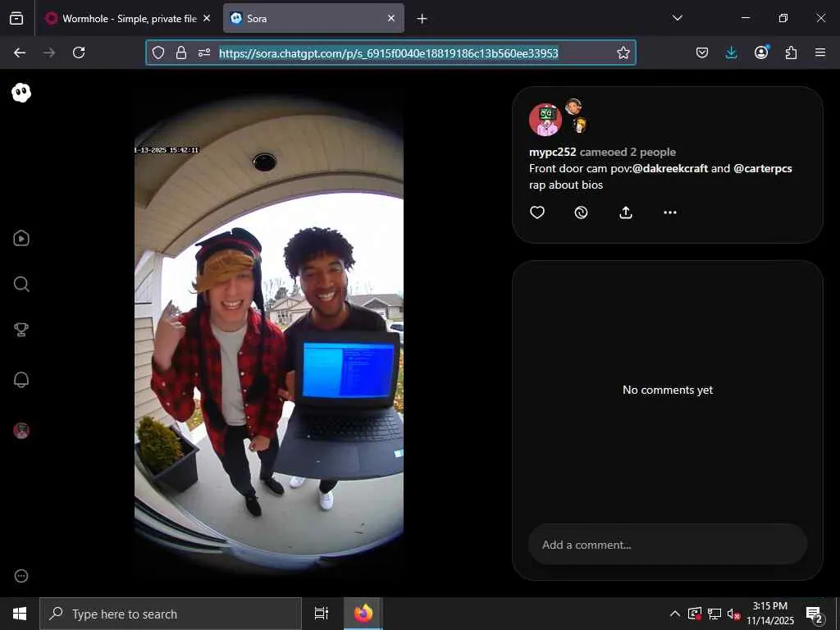The height and width of the screenshot is (630, 840).
Task: Share the post with upload icon
Action: pyautogui.click(x=626, y=212)
